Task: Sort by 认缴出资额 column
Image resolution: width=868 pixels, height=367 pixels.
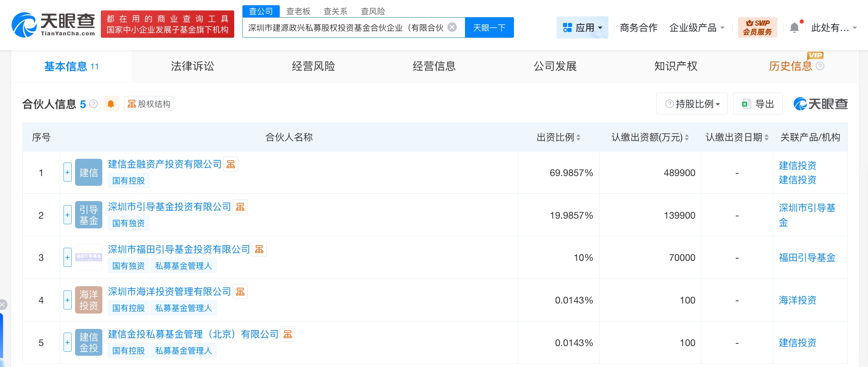Action: tap(650, 138)
